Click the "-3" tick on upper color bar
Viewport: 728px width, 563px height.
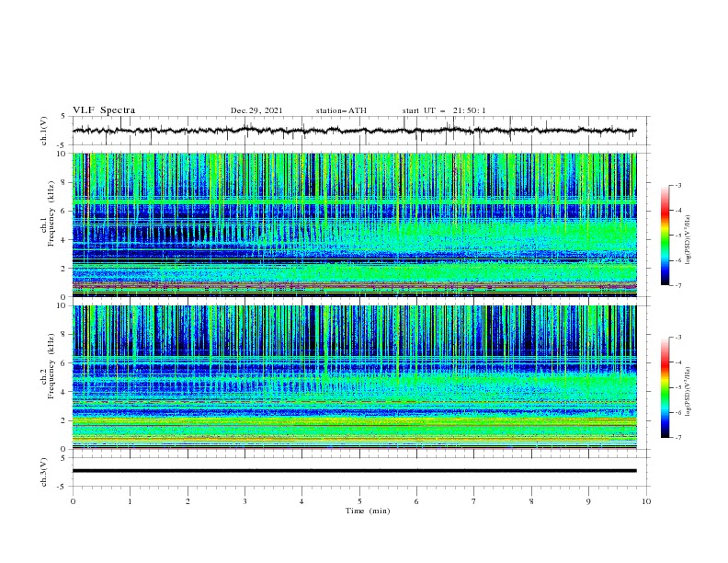coord(677,185)
